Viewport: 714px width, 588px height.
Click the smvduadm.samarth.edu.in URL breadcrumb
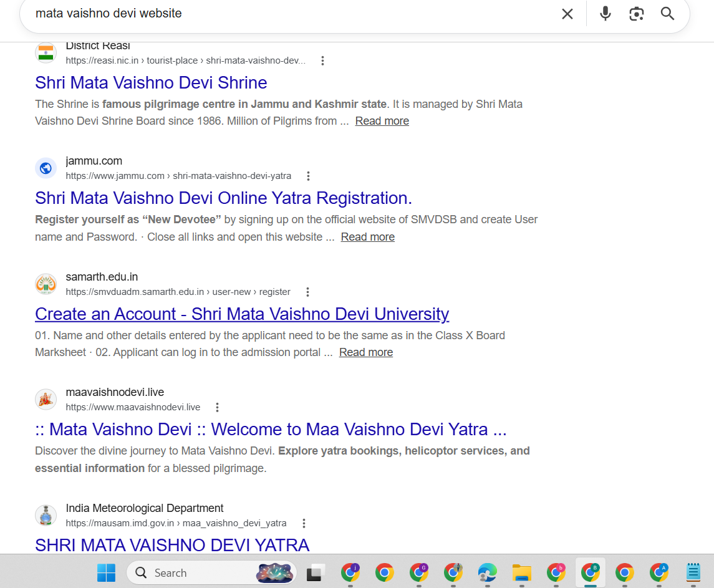coord(178,292)
